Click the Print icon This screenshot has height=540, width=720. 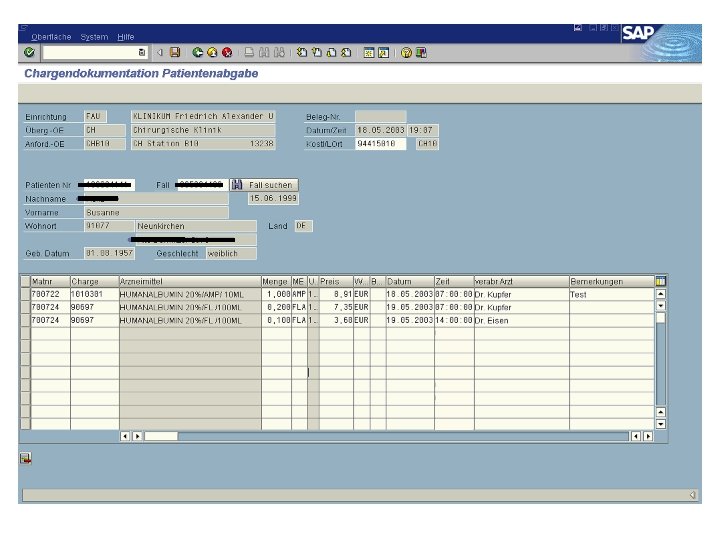point(249,52)
